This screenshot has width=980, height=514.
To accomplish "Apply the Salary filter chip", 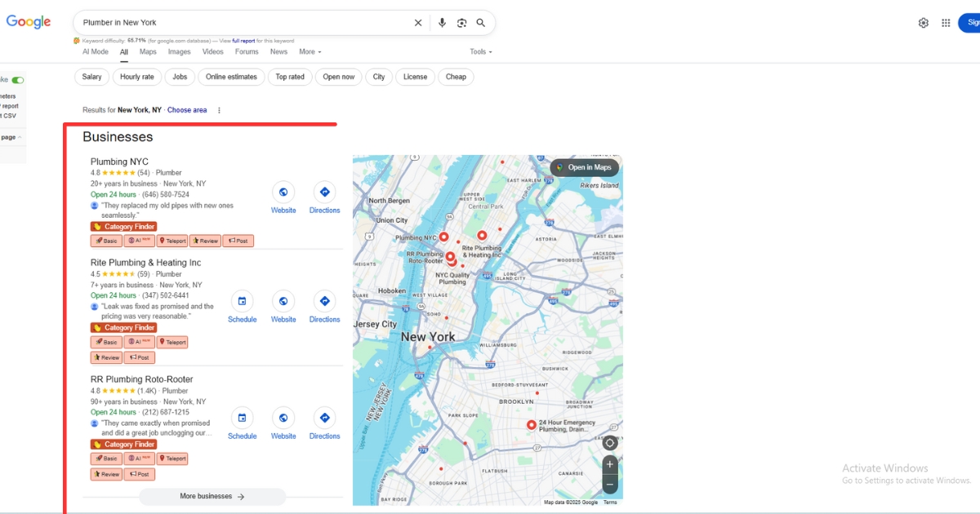I will tap(92, 77).
